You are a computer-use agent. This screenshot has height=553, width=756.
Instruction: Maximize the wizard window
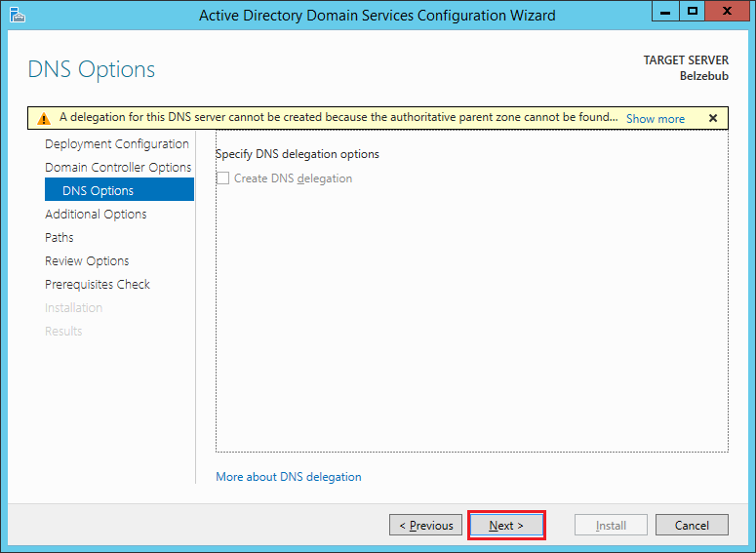click(693, 11)
